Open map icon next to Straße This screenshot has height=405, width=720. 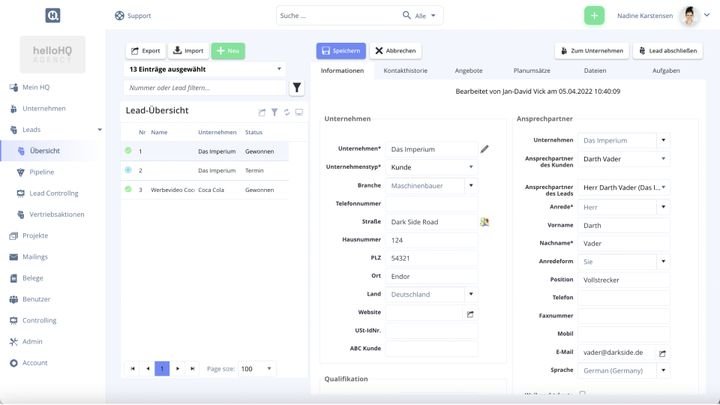(x=484, y=222)
